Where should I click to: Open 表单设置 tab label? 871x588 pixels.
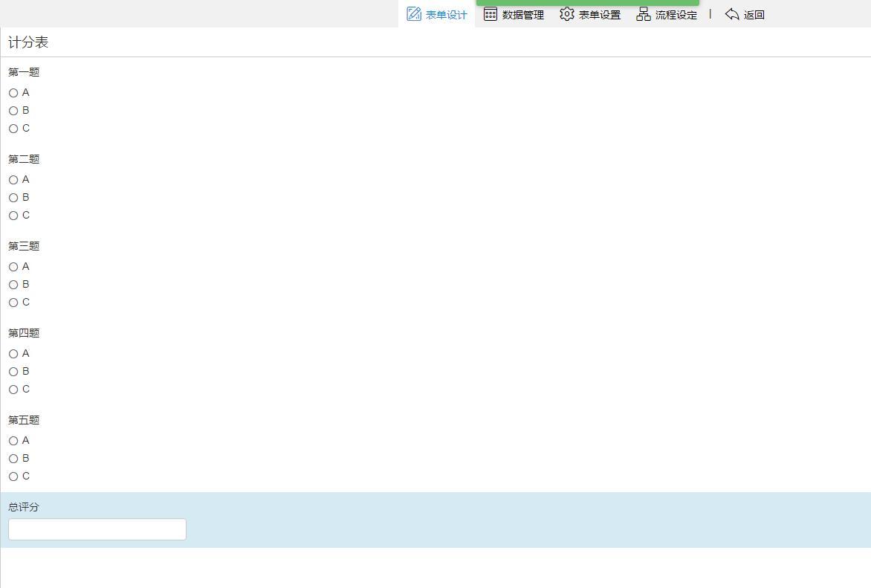point(599,15)
